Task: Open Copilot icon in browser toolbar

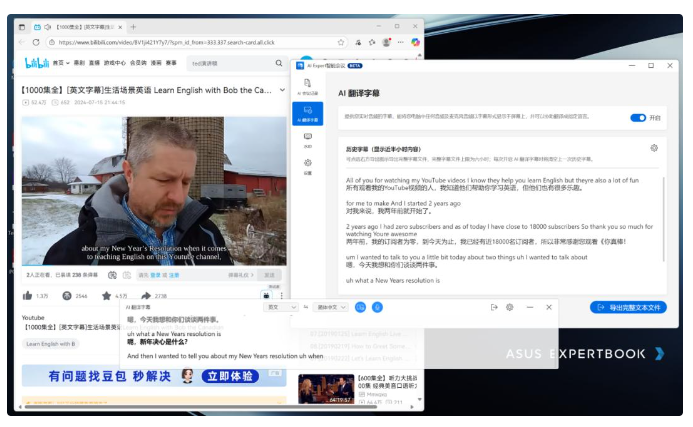Action: pos(415,42)
